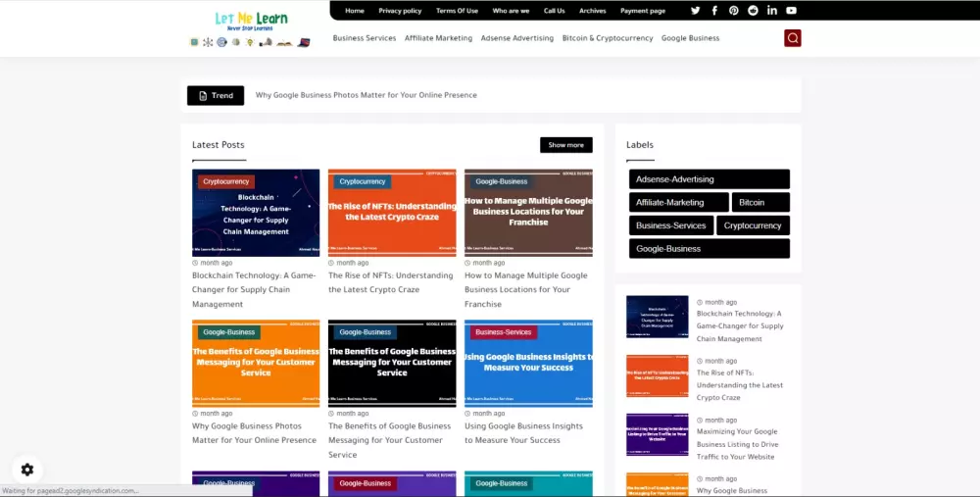This screenshot has width=980, height=497.
Task: Open sidebar Rise of NFTs thumbnail
Action: pyautogui.click(x=658, y=375)
